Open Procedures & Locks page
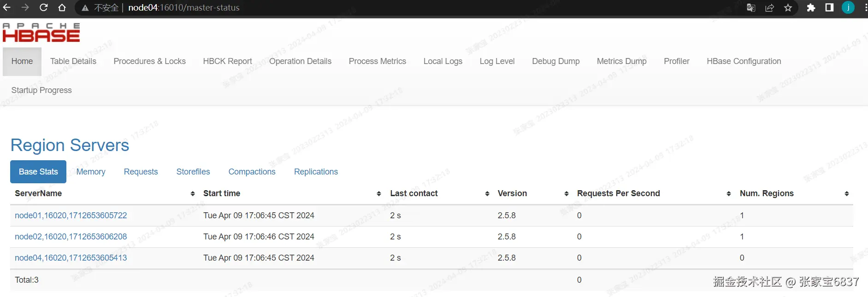This screenshot has height=297, width=868. [149, 61]
